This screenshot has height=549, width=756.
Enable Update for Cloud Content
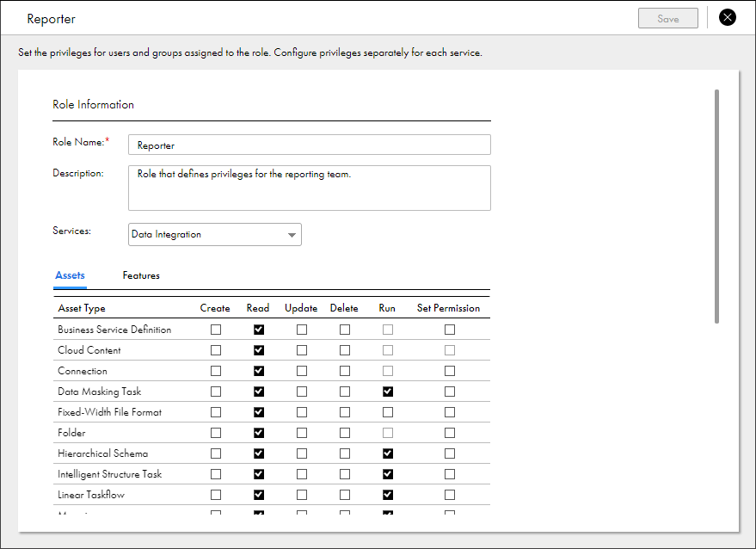302,350
